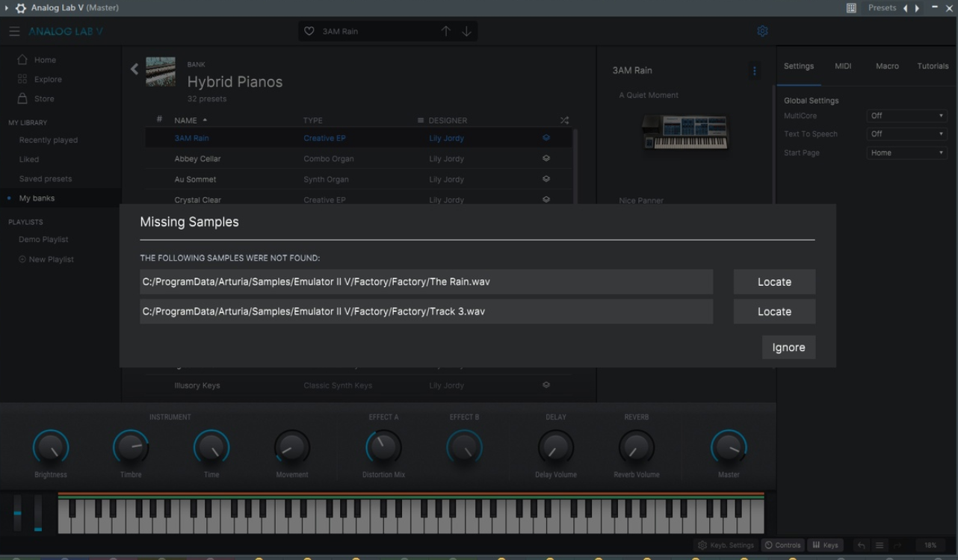Viewport: 958px width, 560px height.
Task: Toggle the Keys keyboard view
Action: [826, 545]
